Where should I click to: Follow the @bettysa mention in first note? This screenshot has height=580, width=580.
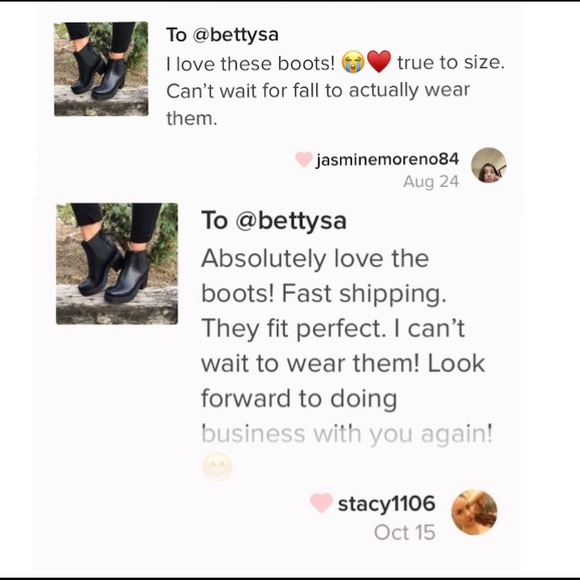(x=235, y=35)
